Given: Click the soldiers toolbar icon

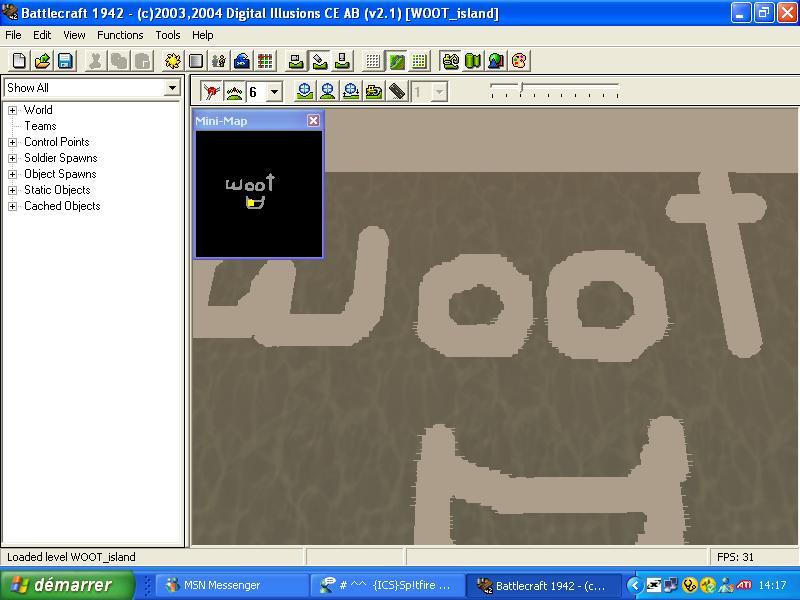Looking at the screenshot, I should [219, 61].
